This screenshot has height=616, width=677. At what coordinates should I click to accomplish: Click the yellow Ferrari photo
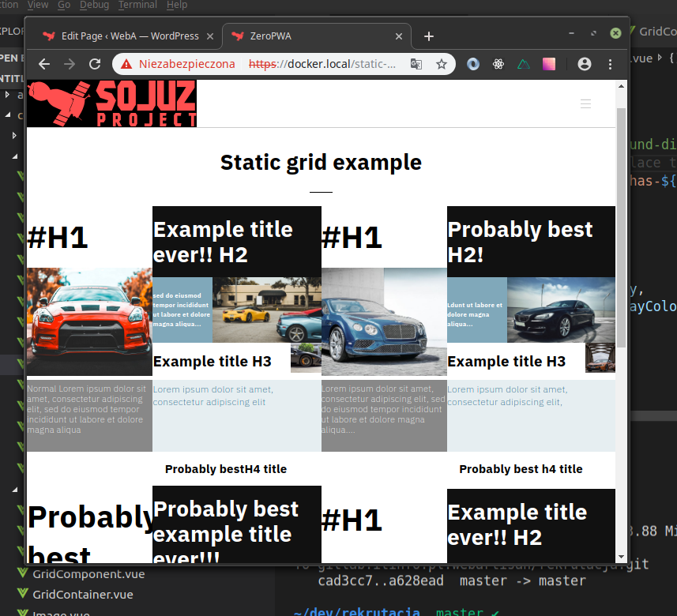[x=267, y=310]
